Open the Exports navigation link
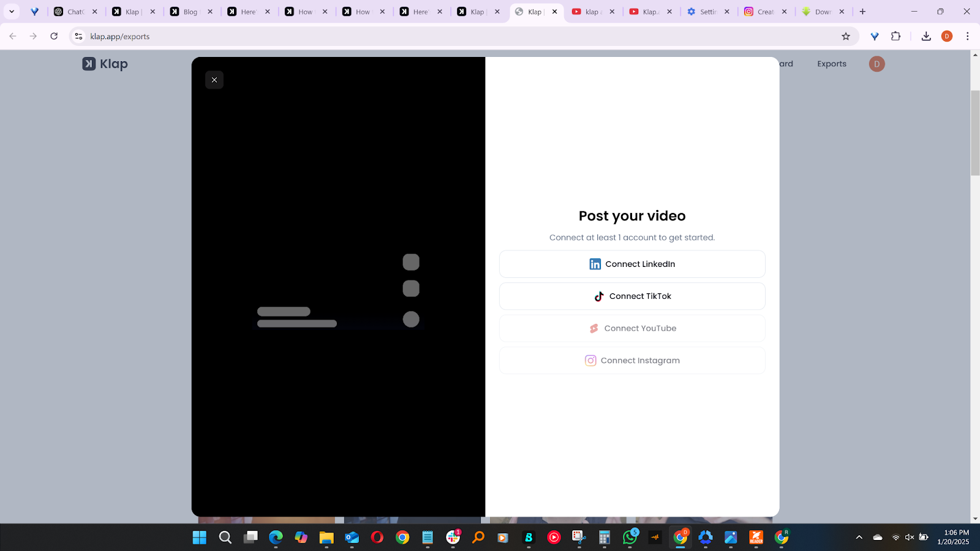This screenshot has height=551, width=980. 831,64
